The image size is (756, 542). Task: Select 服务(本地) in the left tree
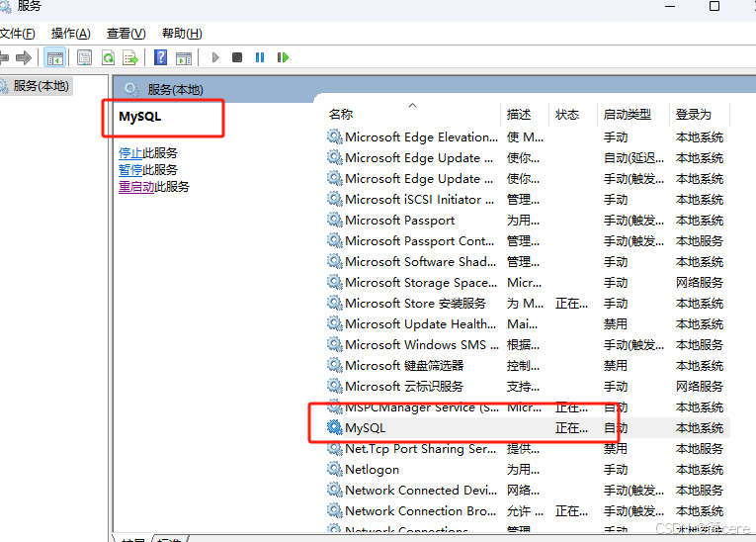[41, 86]
